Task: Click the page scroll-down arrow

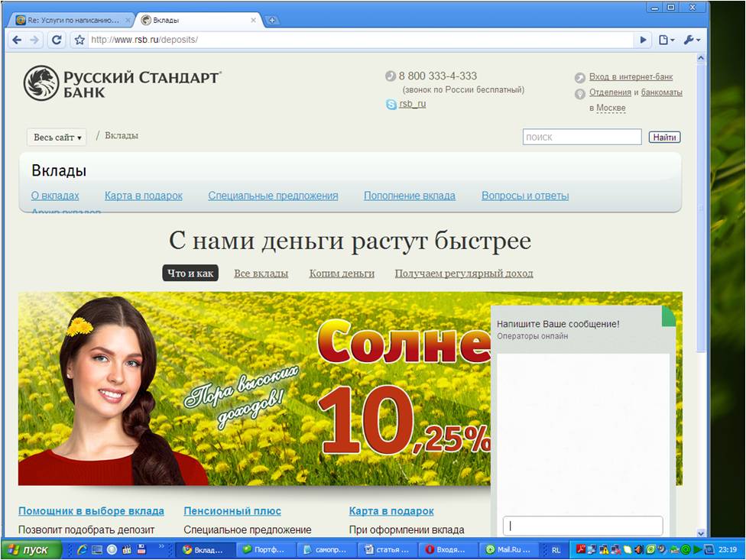Action: (701, 533)
